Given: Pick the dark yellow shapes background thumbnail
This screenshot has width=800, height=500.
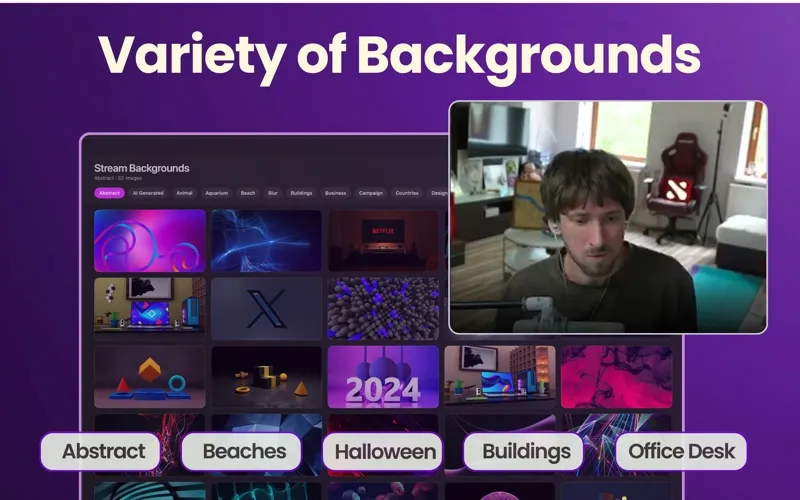Looking at the screenshot, I should pos(266,377).
